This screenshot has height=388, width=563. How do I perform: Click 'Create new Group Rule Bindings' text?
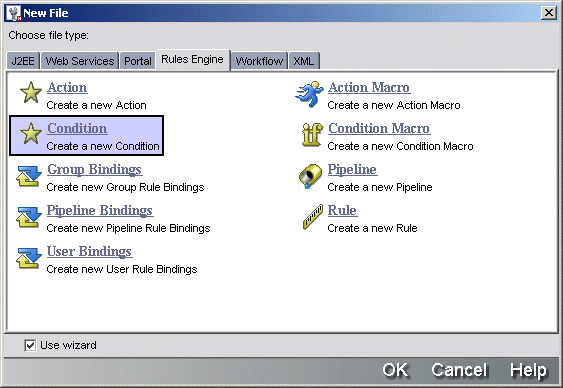[125, 187]
